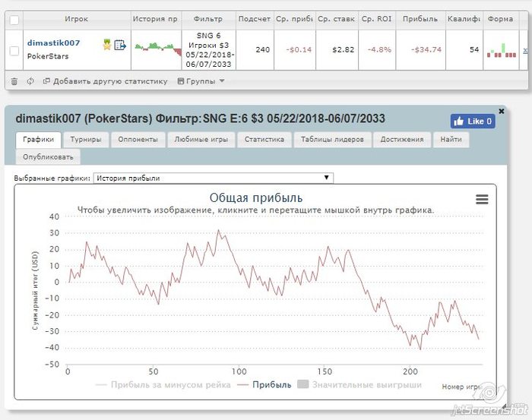Click the form bar chart thumbnail
This screenshot has height=420, width=532.
tap(502, 50)
